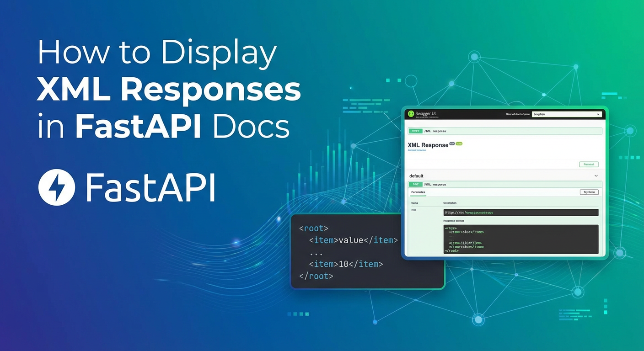
Task: Click the green badge beside XML Response
Action: point(459,144)
